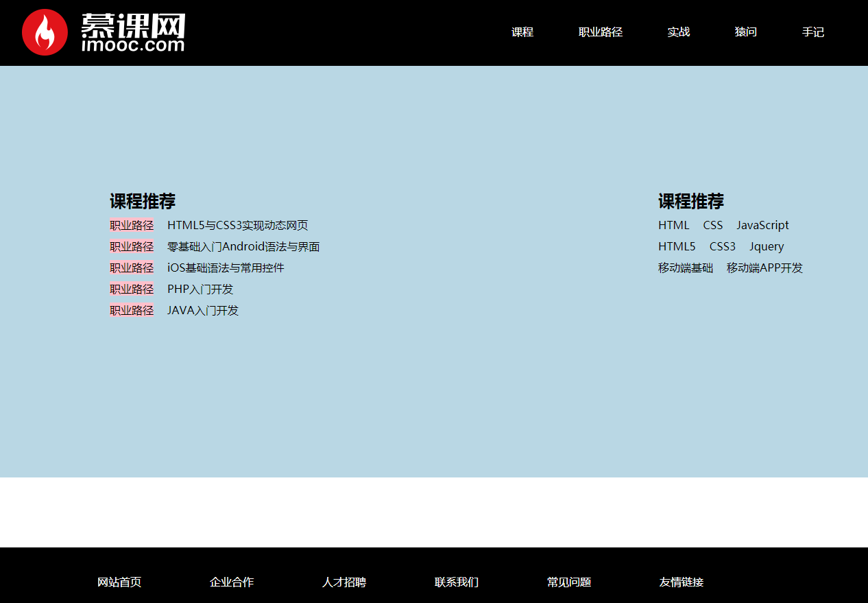
Task: Open the 课程 navigation item
Action: click(x=522, y=32)
